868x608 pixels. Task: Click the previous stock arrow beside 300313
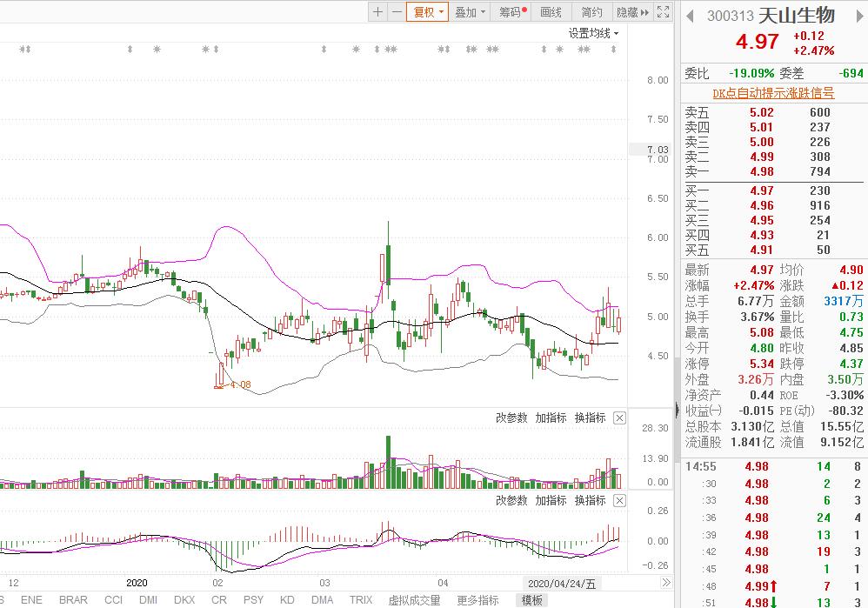691,16
